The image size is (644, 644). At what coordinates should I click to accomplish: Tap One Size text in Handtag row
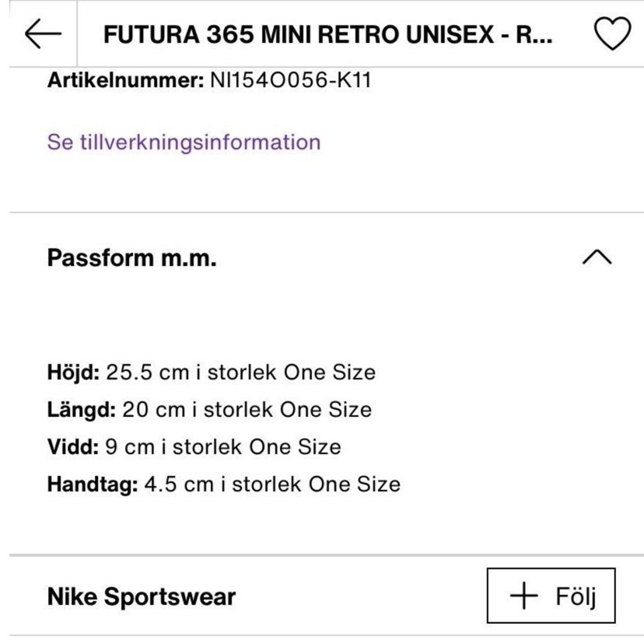coord(355,485)
